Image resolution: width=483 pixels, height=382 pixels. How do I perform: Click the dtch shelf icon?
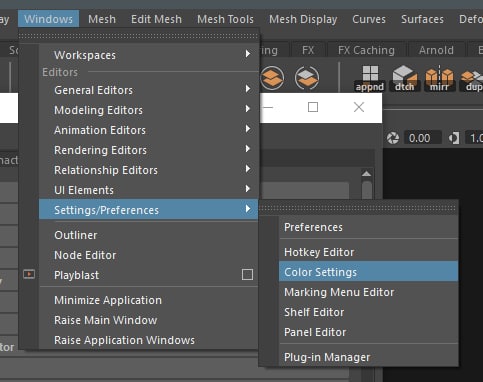tap(405, 78)
